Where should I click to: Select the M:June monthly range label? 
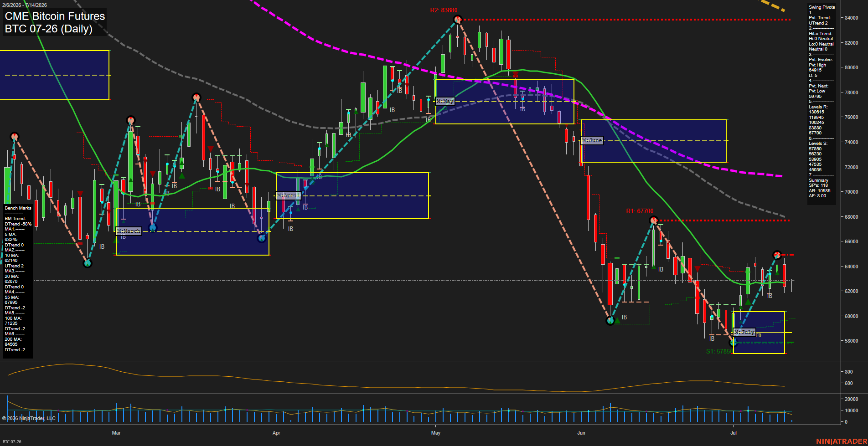[x=592, y=140]
